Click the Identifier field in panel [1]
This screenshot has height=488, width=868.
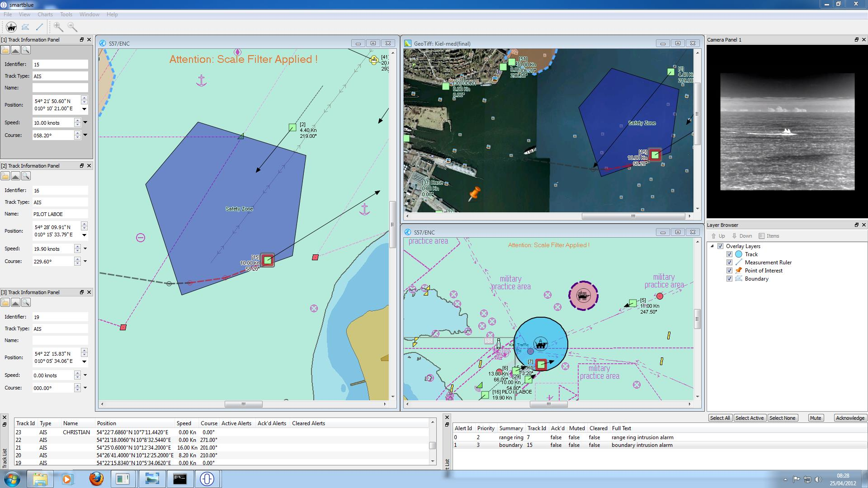point(60,64)
